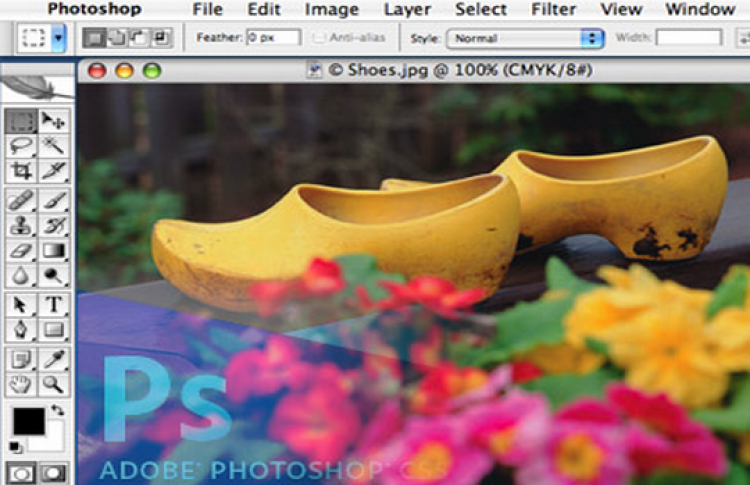Select the Pen tool

pyautogui.click(x=21, y=330)
